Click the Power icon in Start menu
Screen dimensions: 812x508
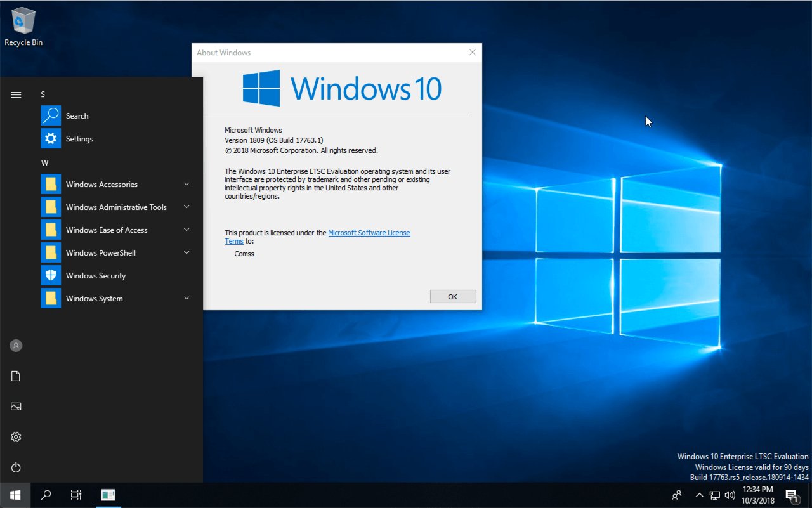[x=16, y=467]
